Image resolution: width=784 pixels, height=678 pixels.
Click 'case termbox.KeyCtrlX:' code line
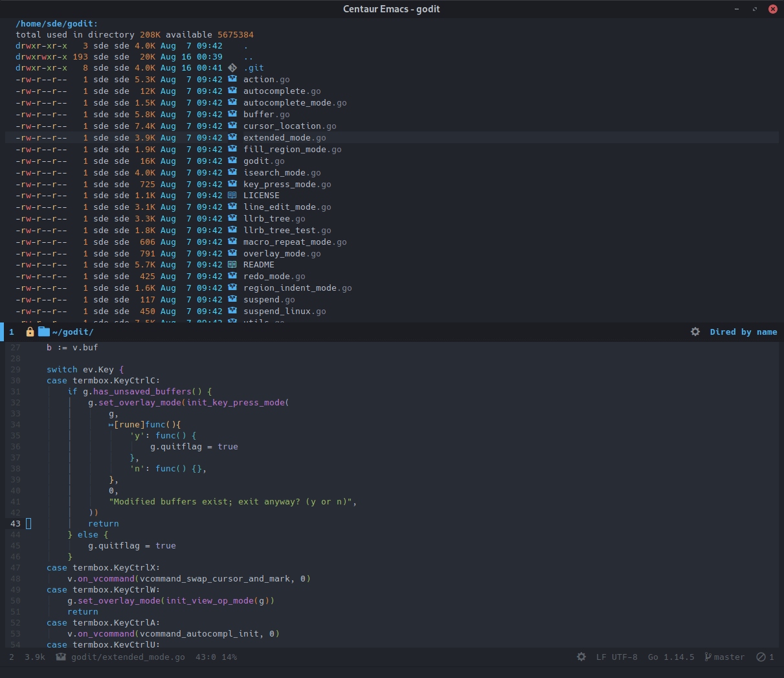tap(104, 568)
